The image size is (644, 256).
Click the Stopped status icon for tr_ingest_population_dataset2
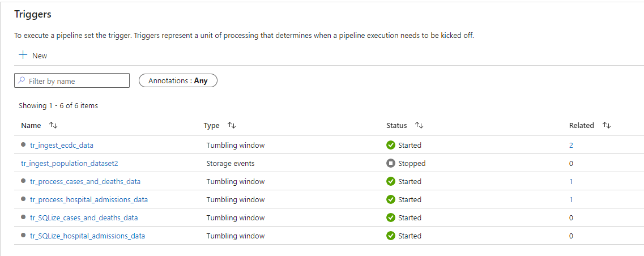tap(390, 163)
